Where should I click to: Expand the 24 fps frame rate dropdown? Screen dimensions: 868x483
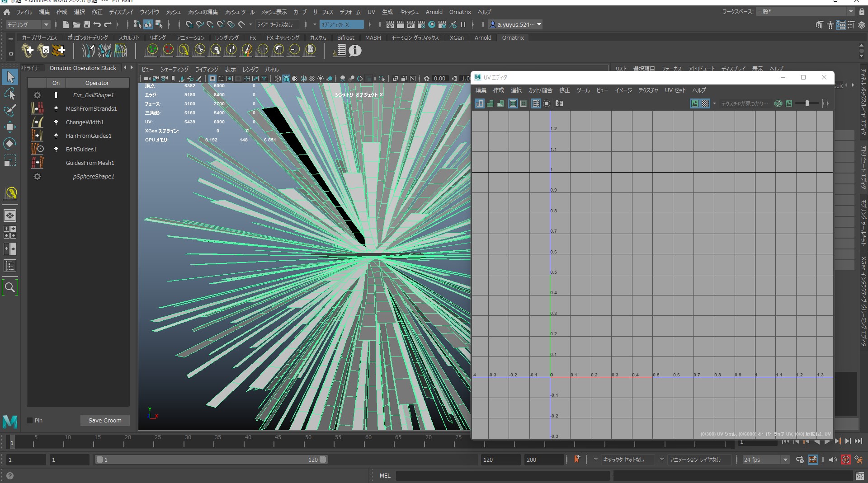pos(785,460)
